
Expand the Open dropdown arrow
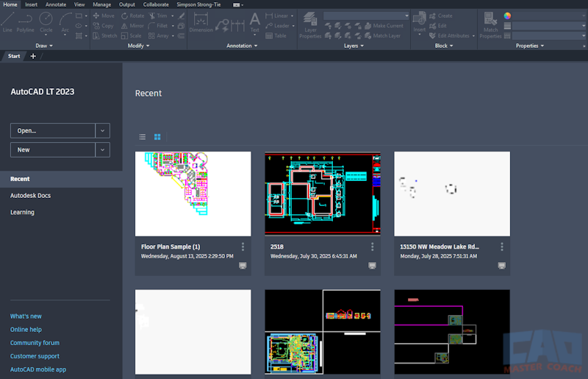(102, 131)
